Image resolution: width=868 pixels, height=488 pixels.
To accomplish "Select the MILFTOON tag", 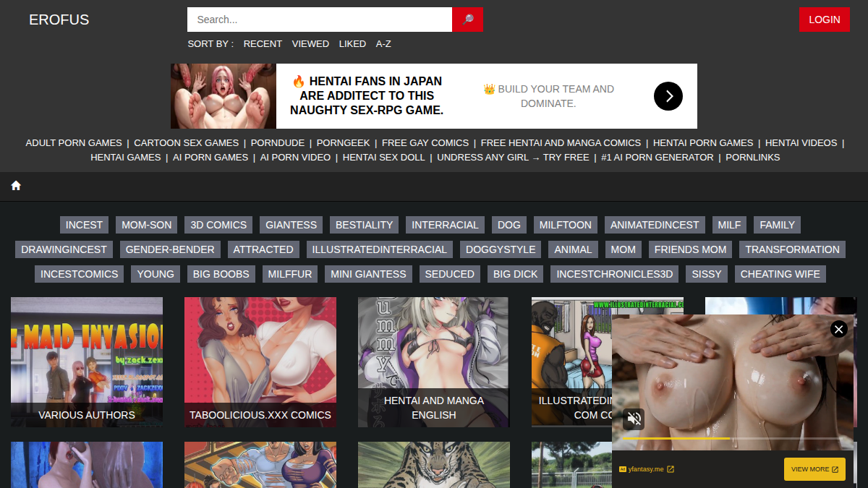I will pyautogui.click(x=566, y=225).
